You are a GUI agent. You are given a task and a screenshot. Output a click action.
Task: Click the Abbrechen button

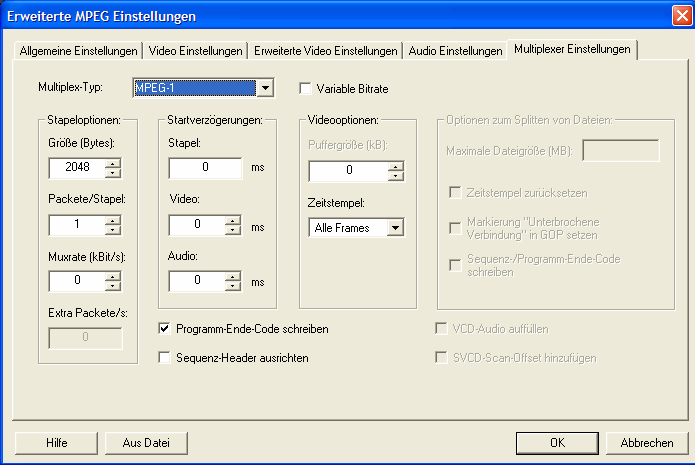646,442
